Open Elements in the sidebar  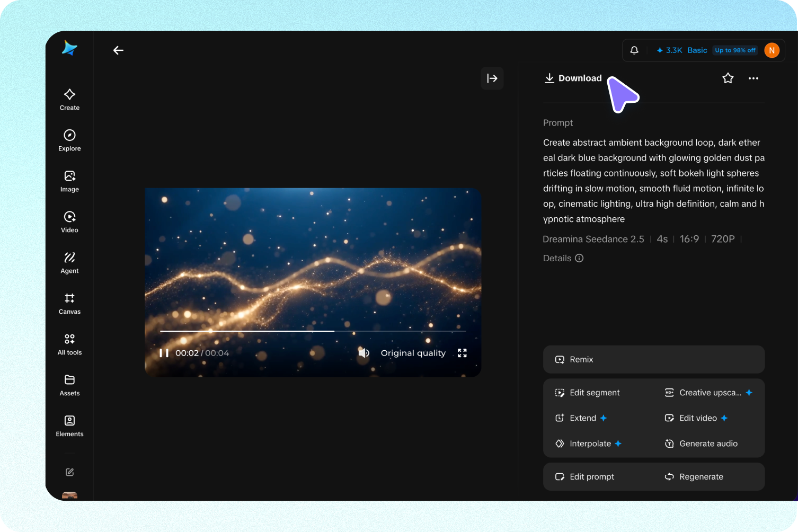69,426
